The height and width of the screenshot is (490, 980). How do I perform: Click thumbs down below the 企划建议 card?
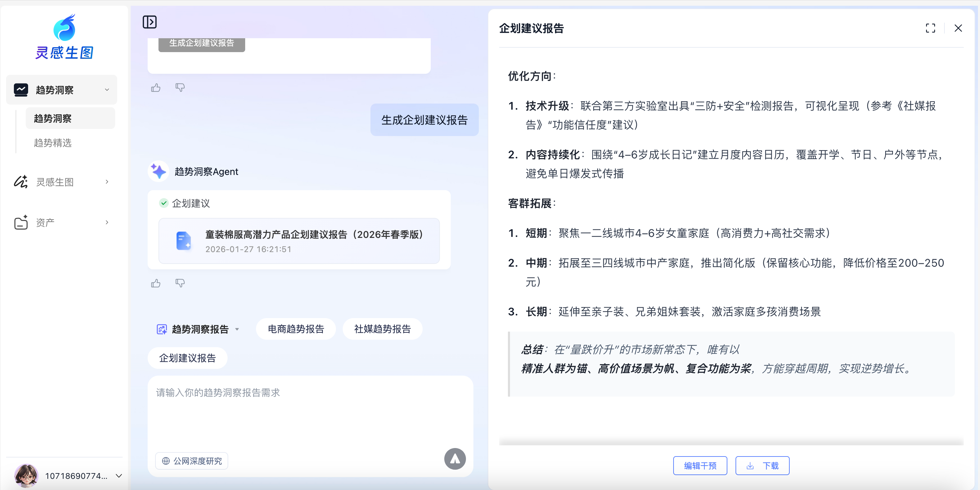180,283
